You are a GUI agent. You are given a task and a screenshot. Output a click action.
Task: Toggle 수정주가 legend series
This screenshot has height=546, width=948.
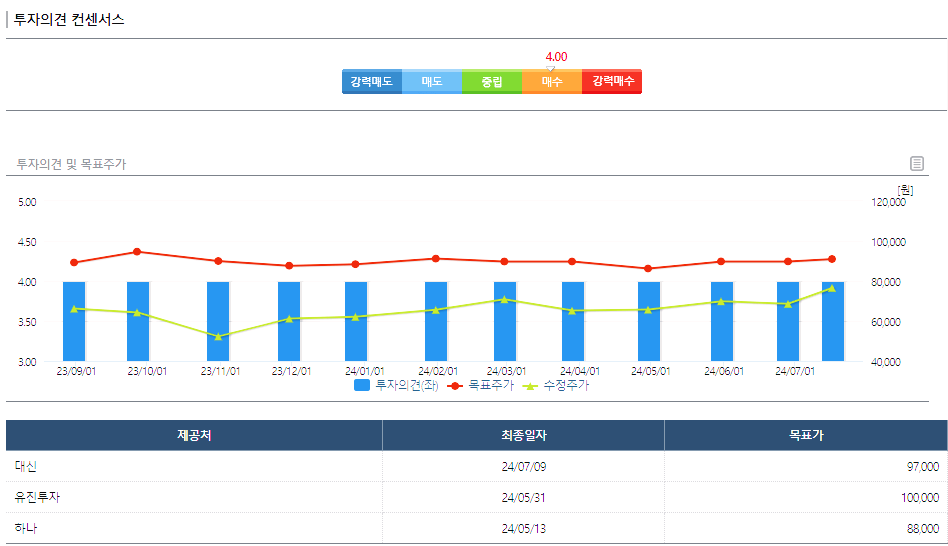pyautogui.click(x=555, y=385)
